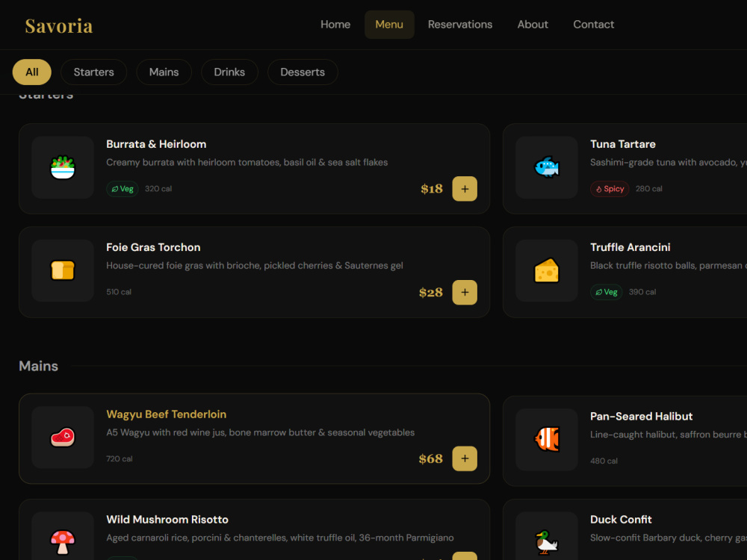Open the Wild Mushroom Risotto title
Screen dimensions: 747x560
(167, 520)
